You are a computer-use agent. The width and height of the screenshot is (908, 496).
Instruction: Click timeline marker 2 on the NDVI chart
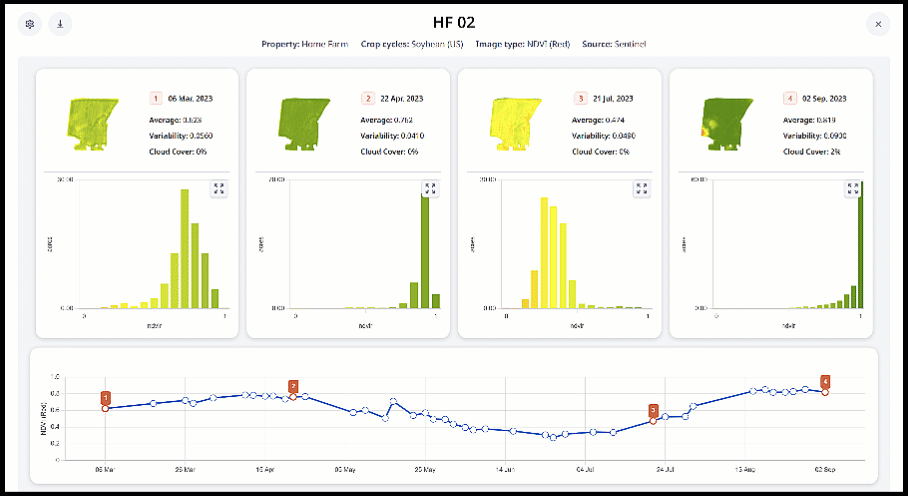[293, 386]
